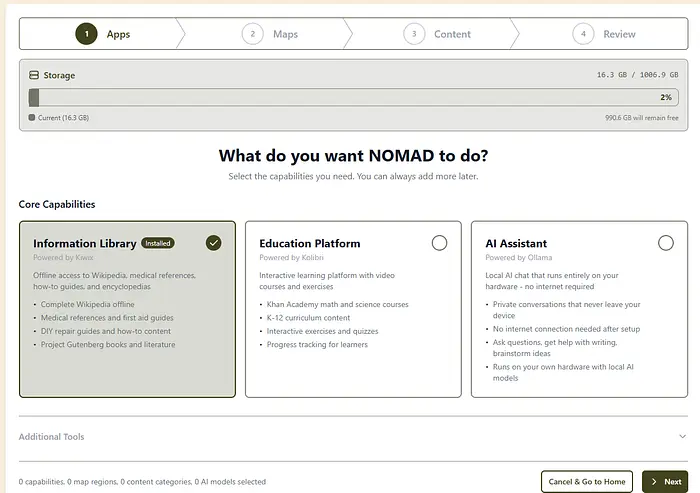Screen dimensions: 700x493
Task: Switch to the Maps step tab
Action: click(285, 34)
